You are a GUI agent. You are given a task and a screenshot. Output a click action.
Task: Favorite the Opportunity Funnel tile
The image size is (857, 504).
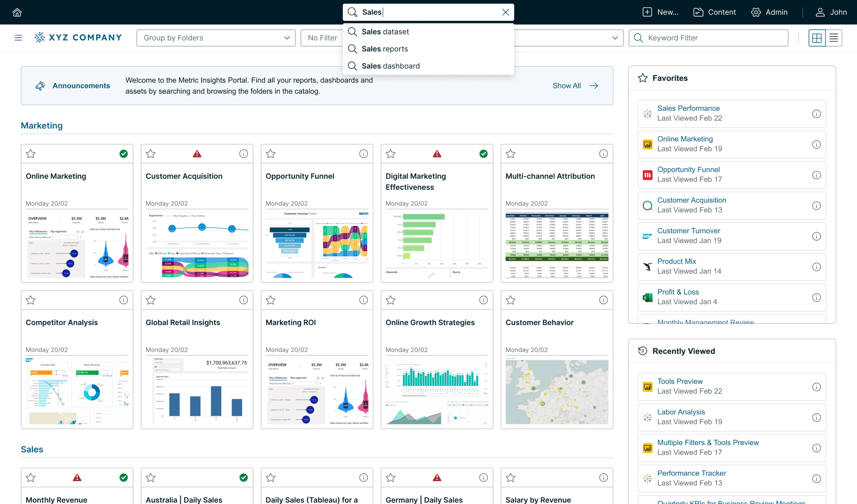pos(271,154)
